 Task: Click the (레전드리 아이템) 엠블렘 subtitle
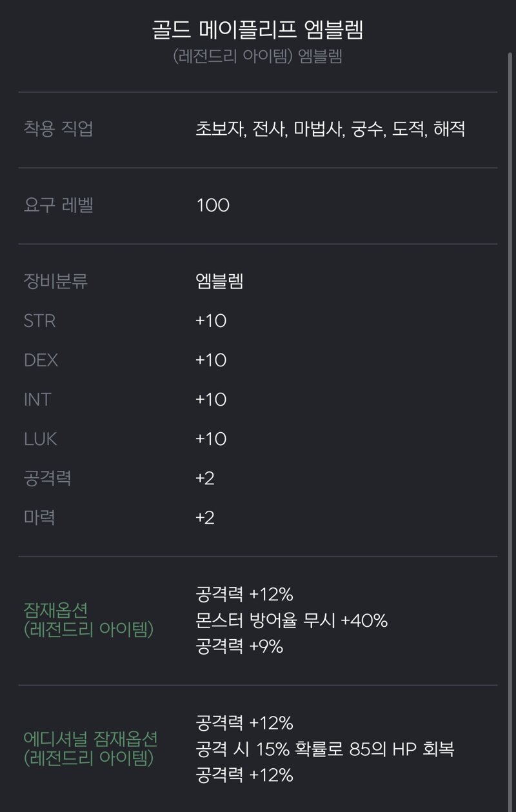(x=257, y=56)
